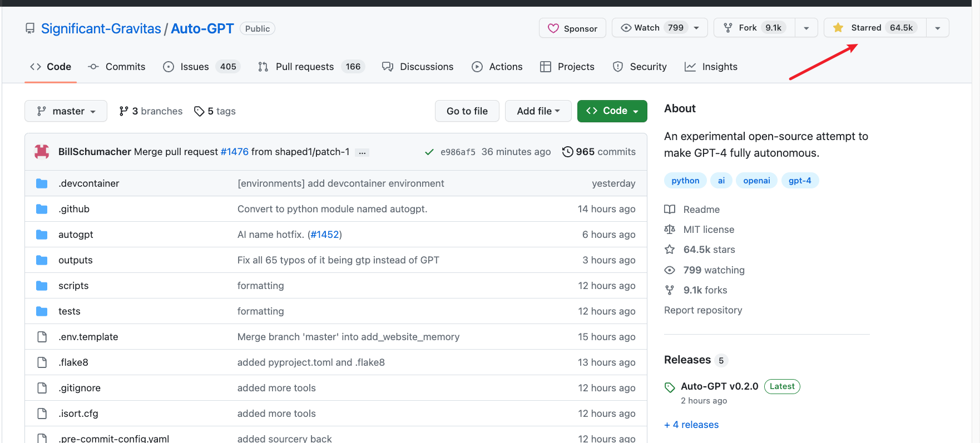Open the scripts folder icon
This screenshot has width=980, height=443.
[42, 286]
